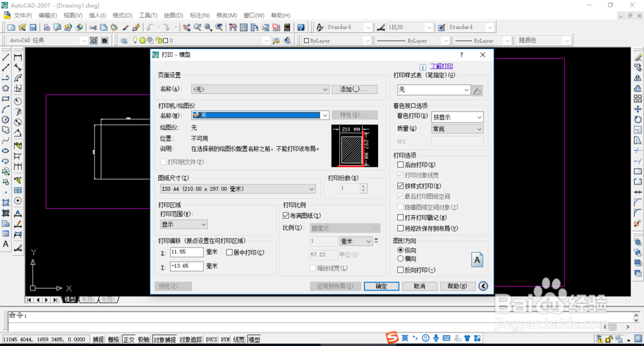Select the Move tool in Modify toolbar
644x346 pixels.
[638, 109]
